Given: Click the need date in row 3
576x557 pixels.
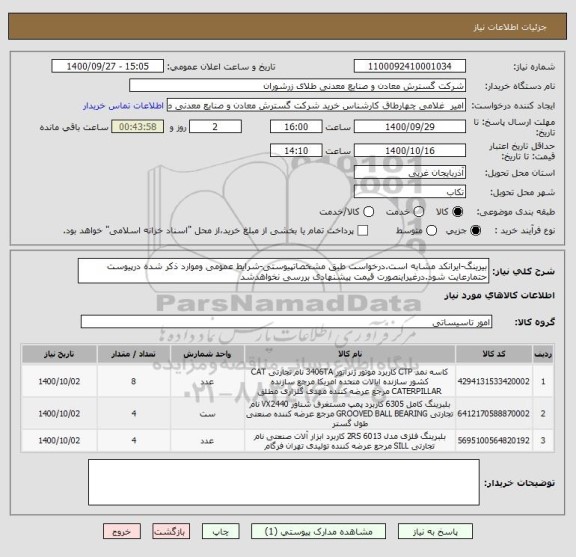Looking at the screenshot, I should coord(59,440).
